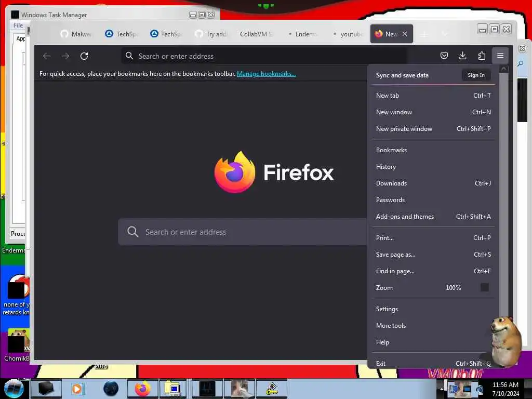Image resolution: width=532 pixels, height=399 pixels.
Task: Open the keys taskbar icon
Action: click(271, 389)
